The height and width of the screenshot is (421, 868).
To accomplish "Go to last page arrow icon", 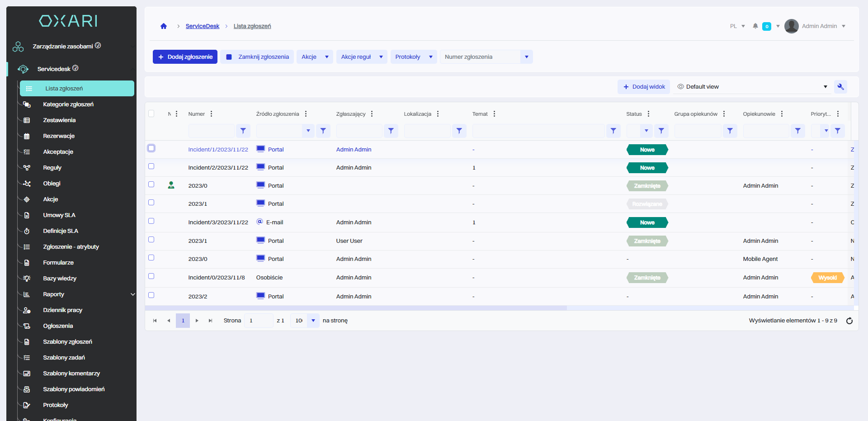I will tap(210, 321).
